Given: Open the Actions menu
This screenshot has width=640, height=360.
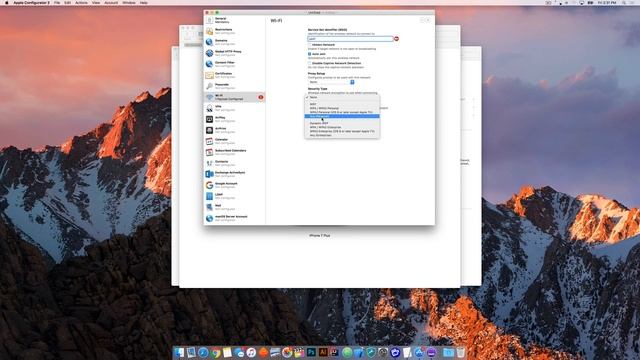Looking at the screenshot, I should coord(81,2).
